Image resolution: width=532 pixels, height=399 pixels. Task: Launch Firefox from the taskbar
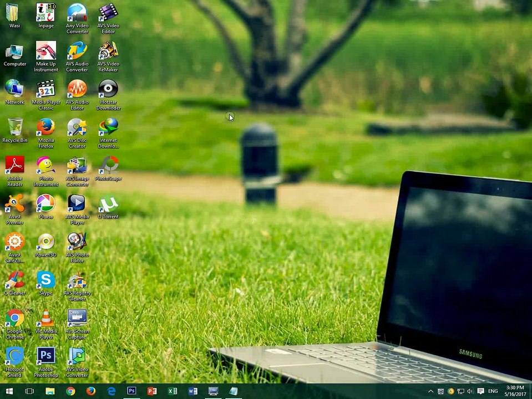tap(90, 391)
